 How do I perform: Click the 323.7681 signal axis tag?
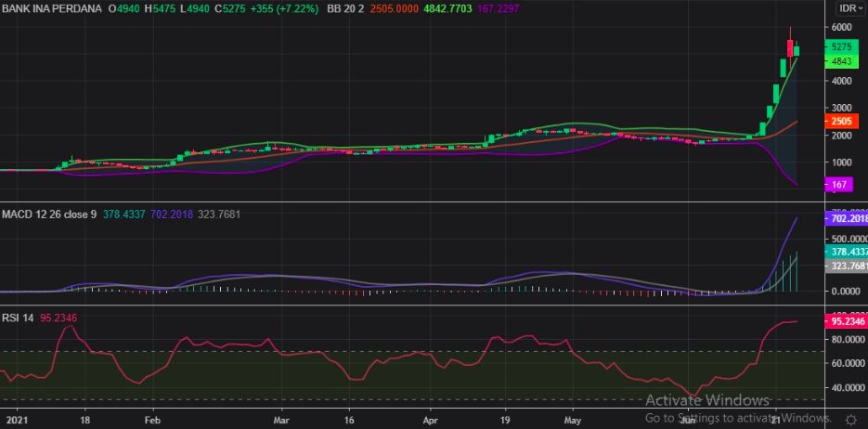click(x=847, y=266)
